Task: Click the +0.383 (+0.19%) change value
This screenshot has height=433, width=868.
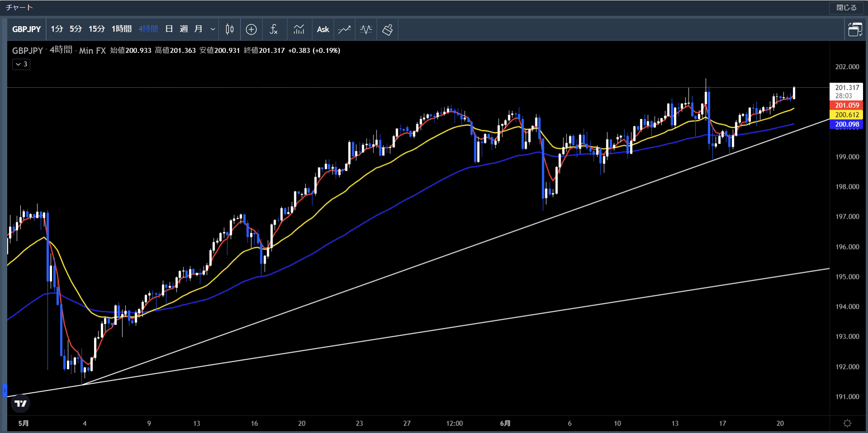Action: click(x=314, y=51)
